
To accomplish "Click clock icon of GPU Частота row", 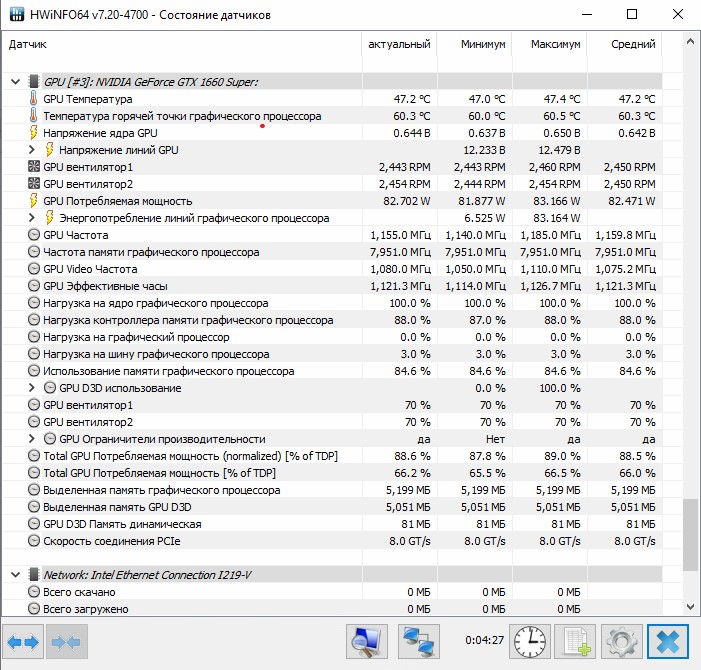I will [x=34, y=235].
